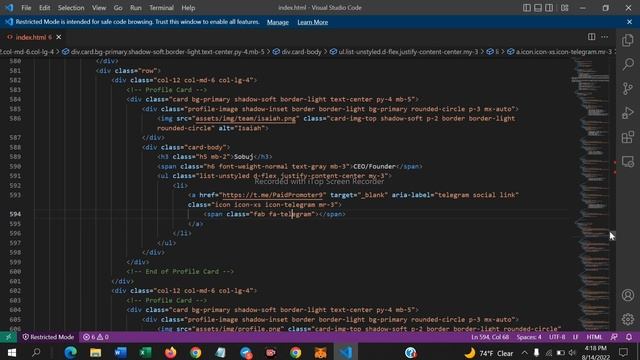Open the Source Control view
This screenshot has height=360, width=640.
tap(628, 89)
